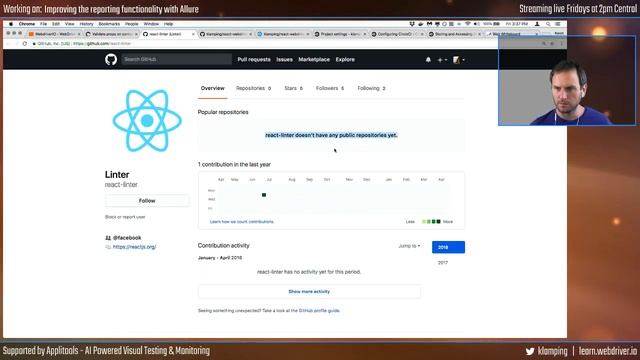Click the darkest green legend swatch
Viewport: 640px width, 360px height.
pos(439,222)
